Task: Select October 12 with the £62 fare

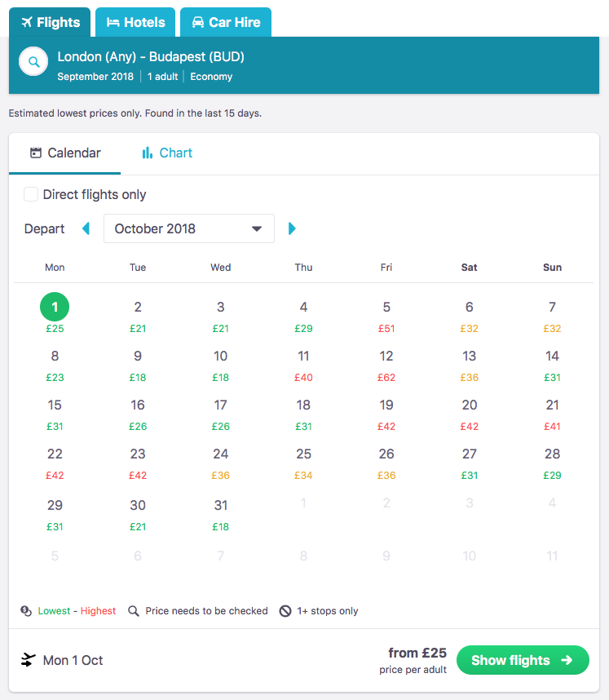Action: [386, 367]
